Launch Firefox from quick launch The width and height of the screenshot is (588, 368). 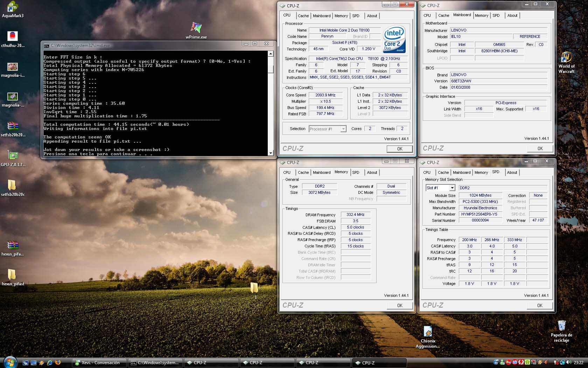(x=58, y=363)
